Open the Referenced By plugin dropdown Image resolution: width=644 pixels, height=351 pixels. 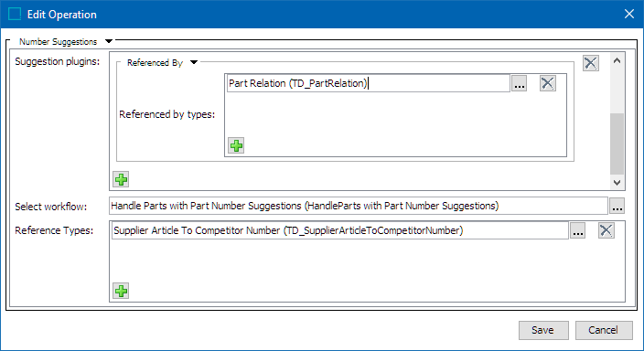click(194, 62)
